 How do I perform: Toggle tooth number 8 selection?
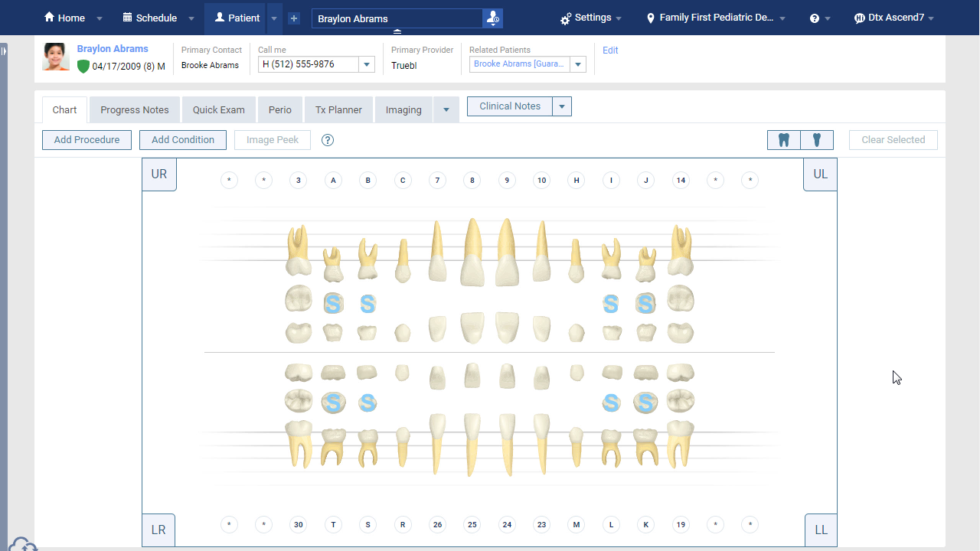point(472,181)
